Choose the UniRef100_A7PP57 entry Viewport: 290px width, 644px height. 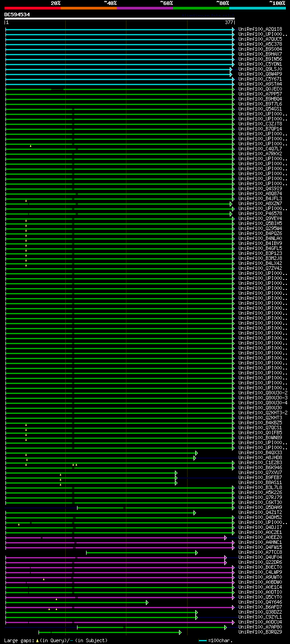[x=260, y=94]
